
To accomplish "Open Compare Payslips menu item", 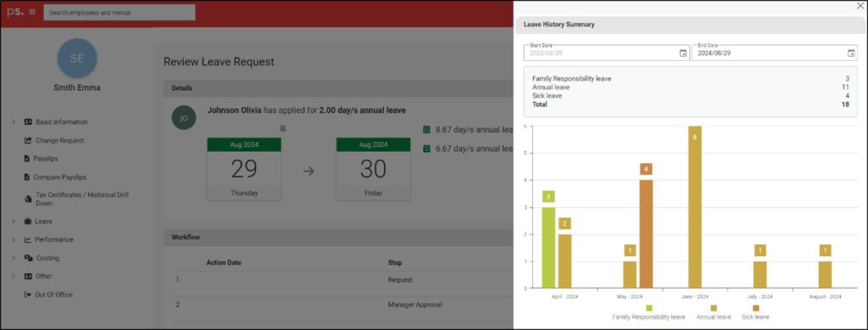I will (60, 177).
